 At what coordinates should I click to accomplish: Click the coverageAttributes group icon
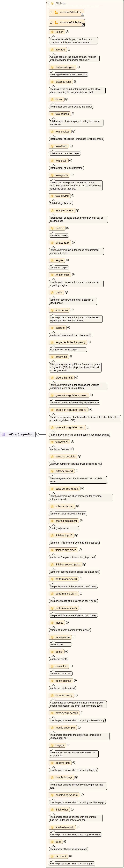[56, 23]
